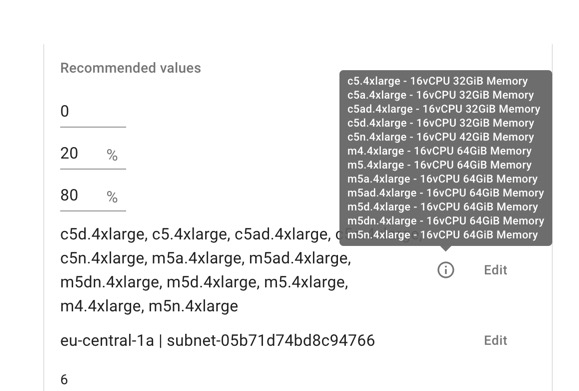Click tooltip line m5dn.4xlarge 16vCPU 64GiB
This screenshot has height=391, width=579.
pos(445,221)
